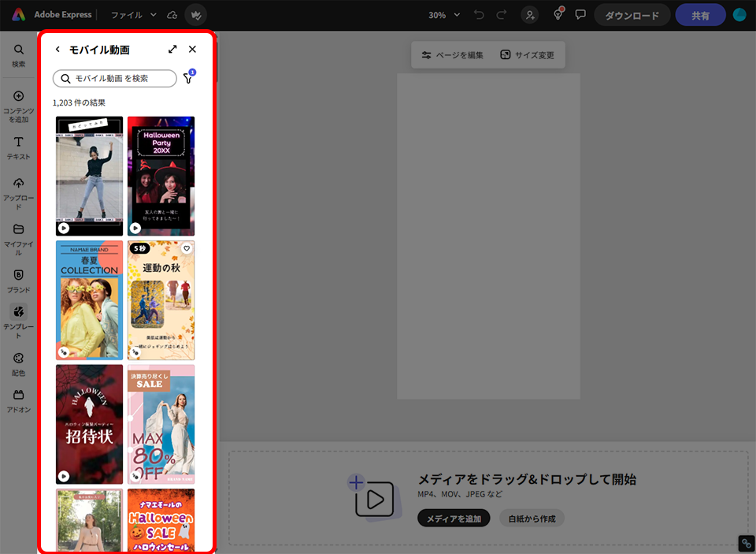Open the アップロード upload panel

pyautogui.click(x=19, y=191)
